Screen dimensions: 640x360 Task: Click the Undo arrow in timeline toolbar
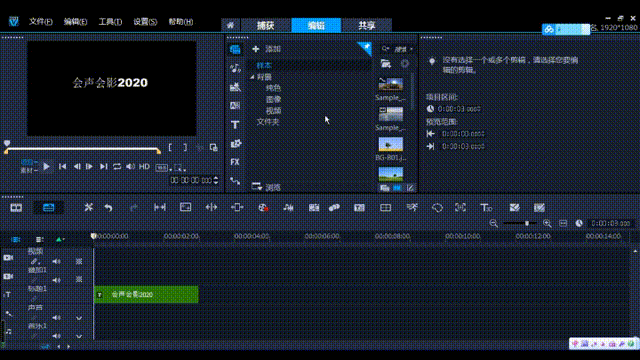tap(108, 208)
